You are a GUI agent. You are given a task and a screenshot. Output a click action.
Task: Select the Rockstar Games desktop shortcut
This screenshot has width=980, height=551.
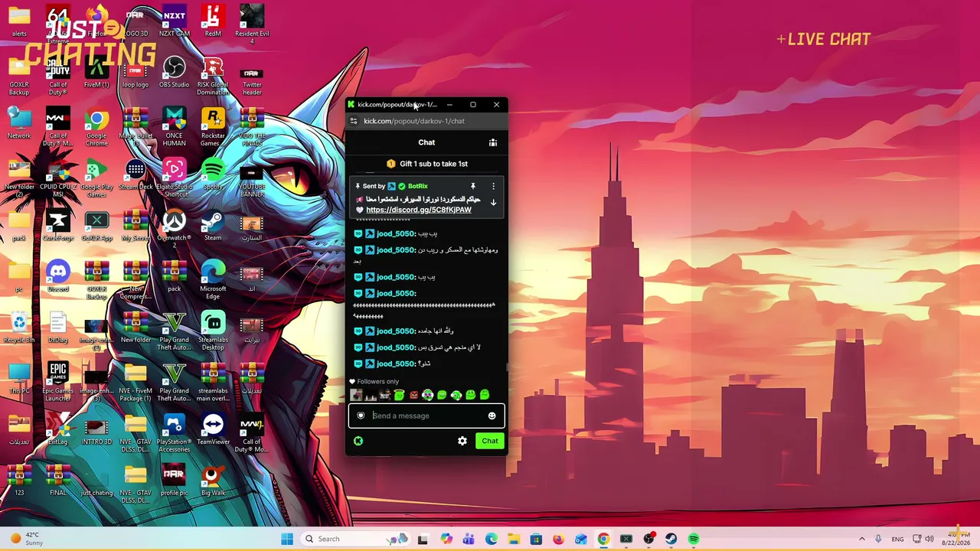[213, 128]
